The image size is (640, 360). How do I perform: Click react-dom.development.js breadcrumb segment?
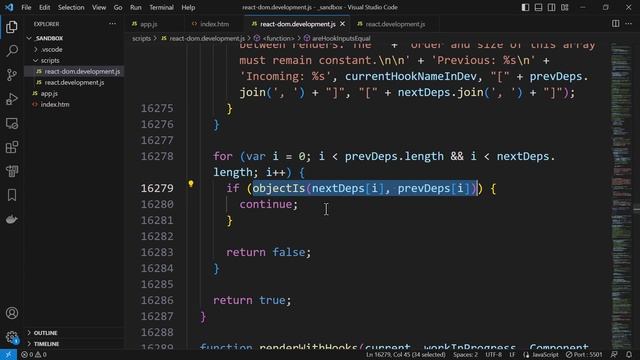tap(203, 38)
